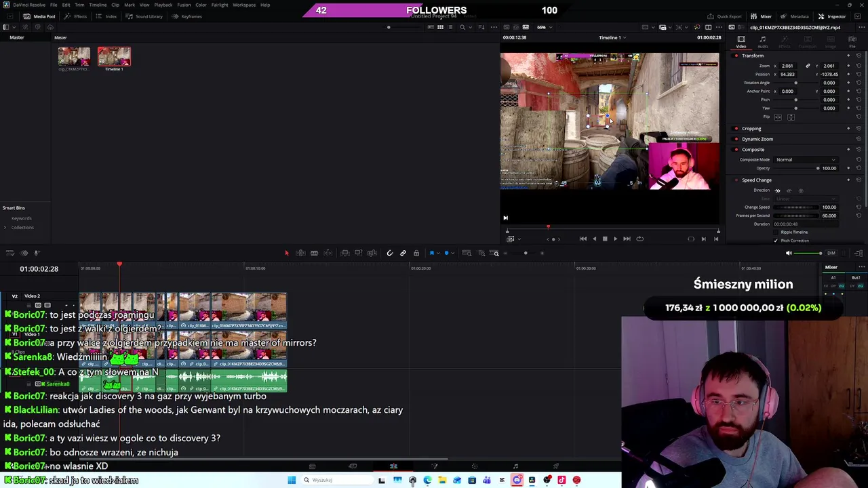Switch to the Inspector Audio tab
Screen dimensions: 868x488
point(763,42)
